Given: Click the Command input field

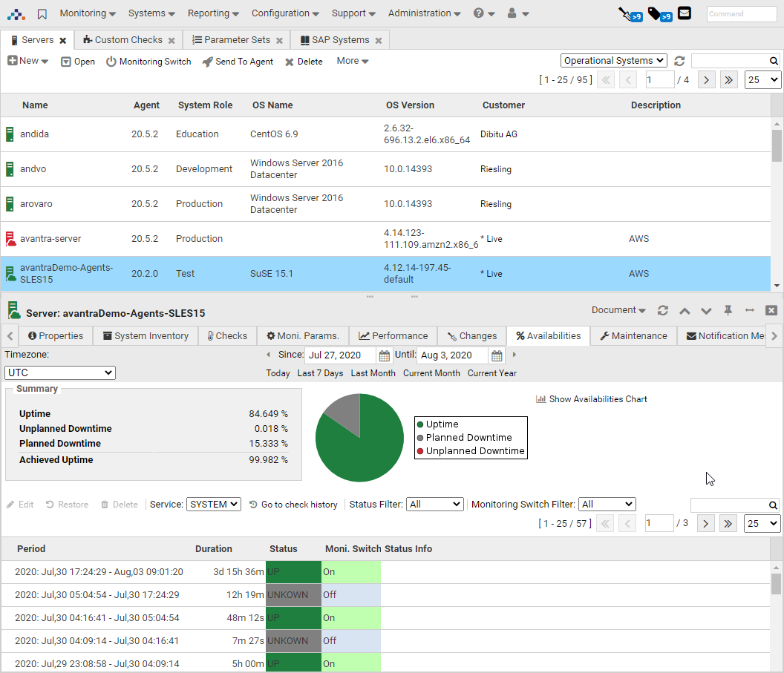Looking at the screenshot, I should point(741,13).
